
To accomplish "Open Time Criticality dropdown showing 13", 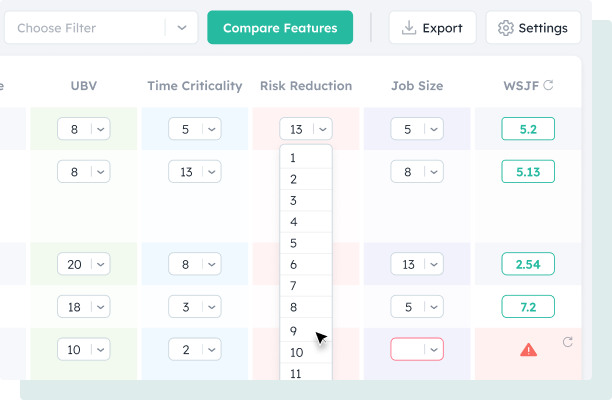I will 195,171.
